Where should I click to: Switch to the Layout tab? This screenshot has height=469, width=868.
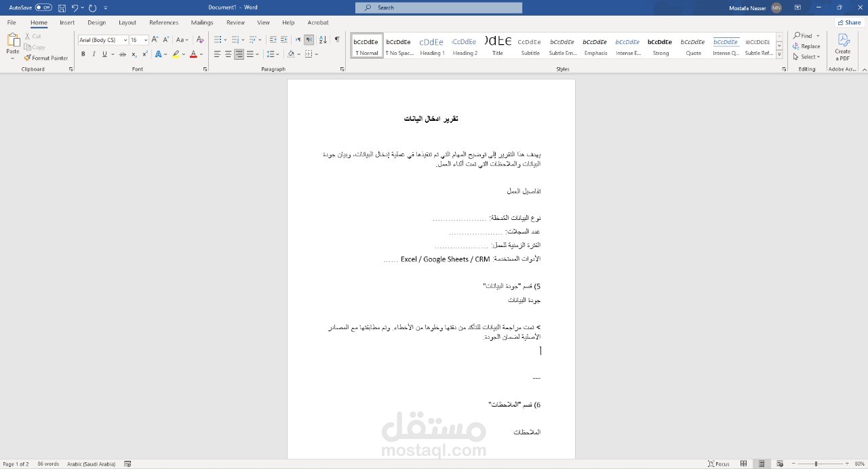(127, 22)
